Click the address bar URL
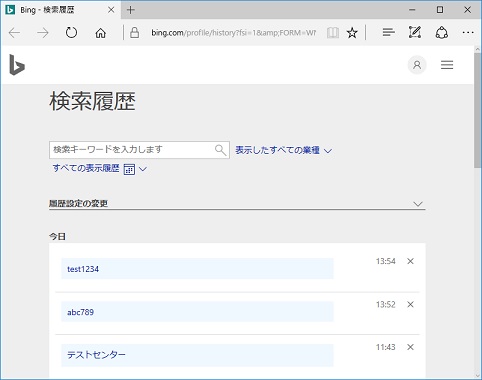The width and height of the screenshot is (482, 380). click(x=233, y=33)
